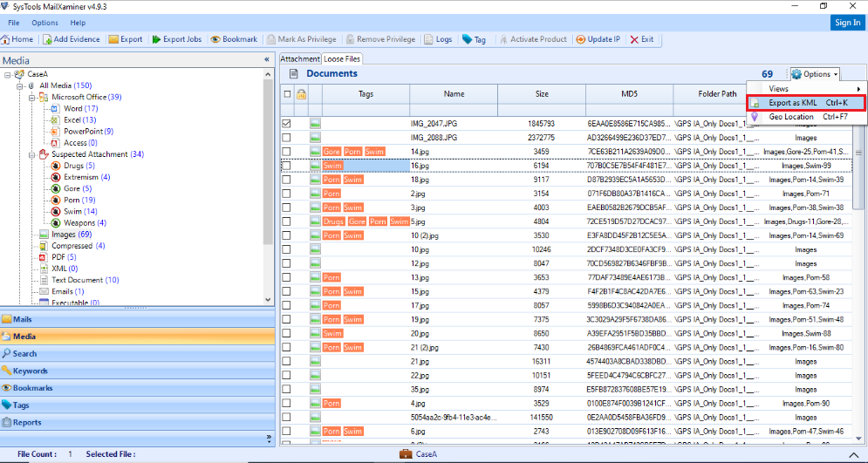The width and height of the screenshot is (868, 463).
Task: Sort by the Size column header
Action: (x=542, y=94)
